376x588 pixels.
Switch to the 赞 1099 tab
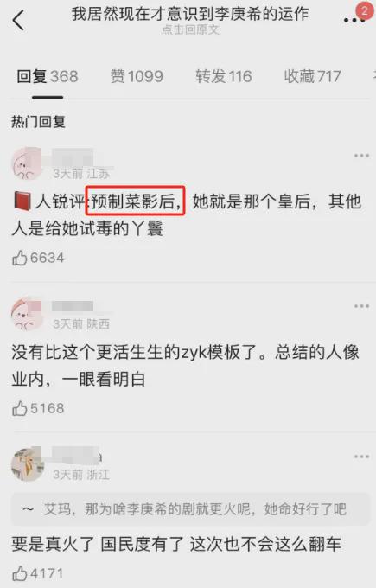[x=137, y=76]
